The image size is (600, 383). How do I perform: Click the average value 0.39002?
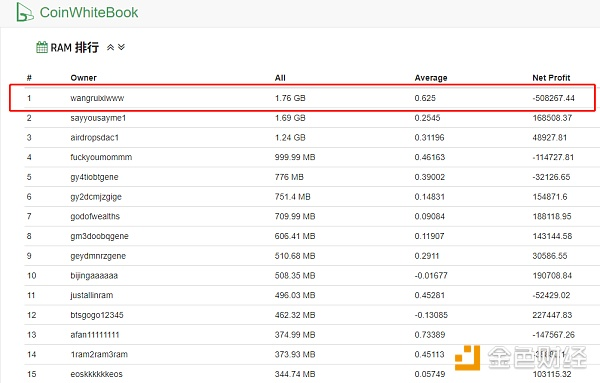(430, 177)
